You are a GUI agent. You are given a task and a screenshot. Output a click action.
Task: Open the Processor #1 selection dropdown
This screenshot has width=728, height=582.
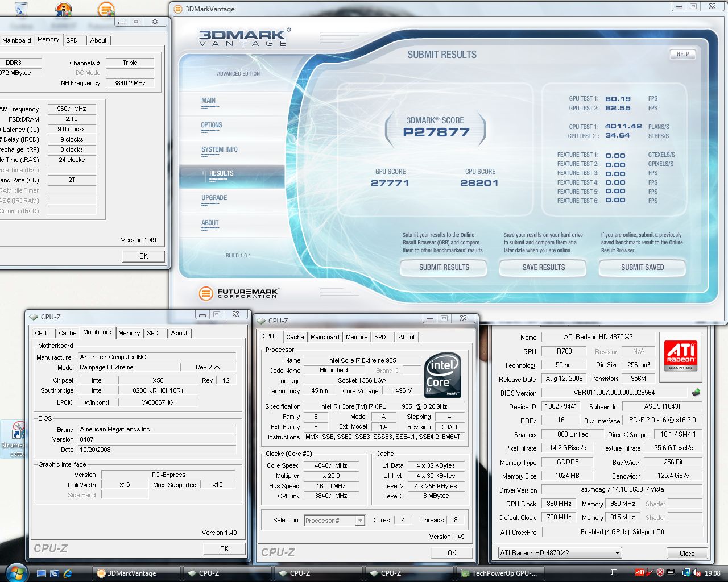click(x=334, y=521)
